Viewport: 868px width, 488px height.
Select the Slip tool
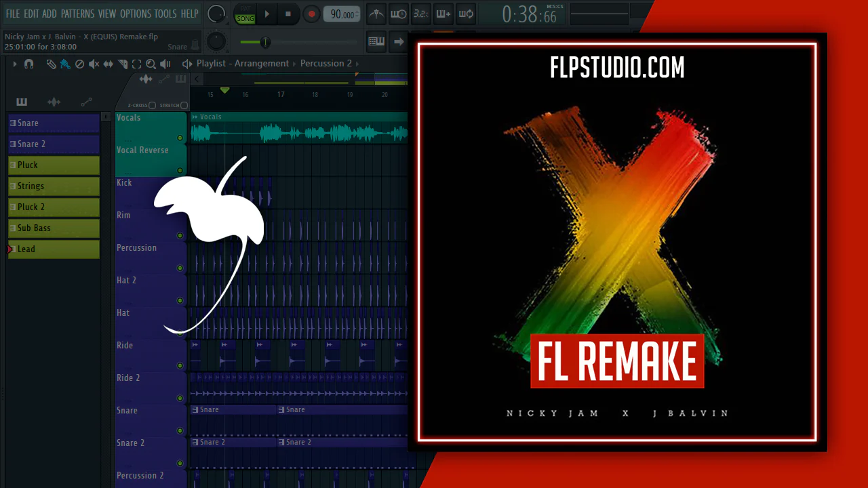click(108, 64)
